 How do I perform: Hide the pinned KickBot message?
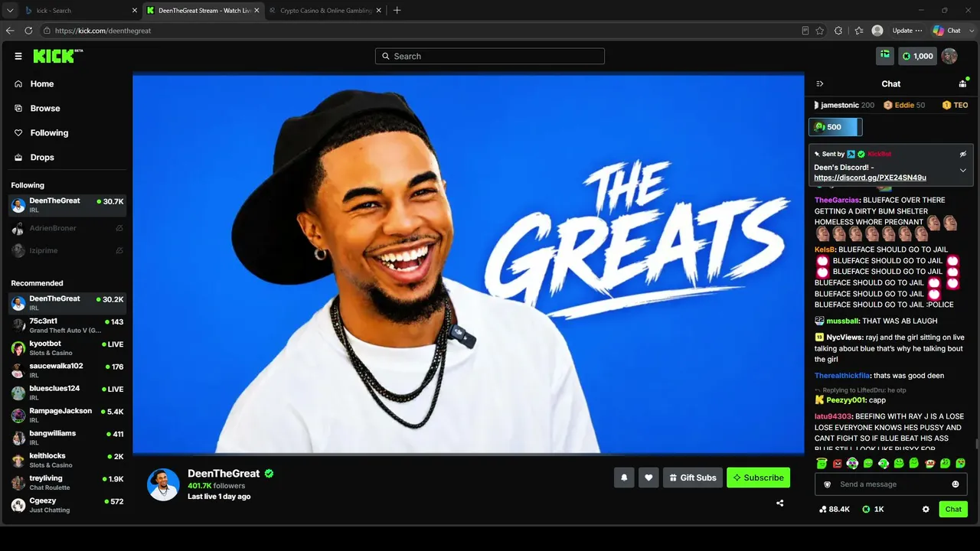tap(963, 154)
